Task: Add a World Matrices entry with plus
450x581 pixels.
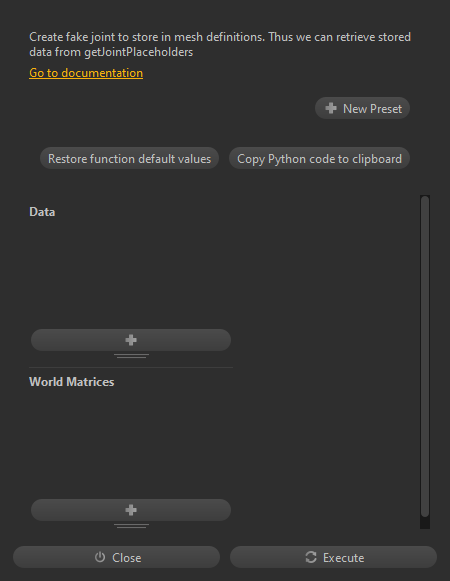Action: [x=131, y=510]
